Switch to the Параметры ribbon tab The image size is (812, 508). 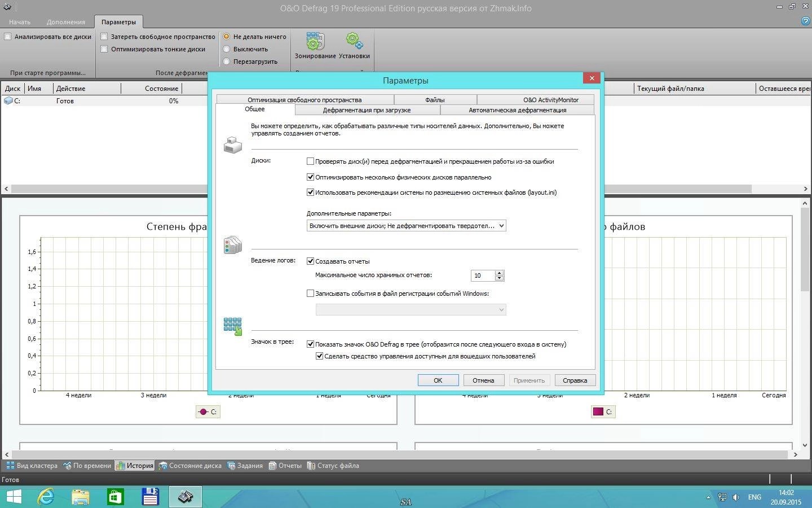click(118, 22)
